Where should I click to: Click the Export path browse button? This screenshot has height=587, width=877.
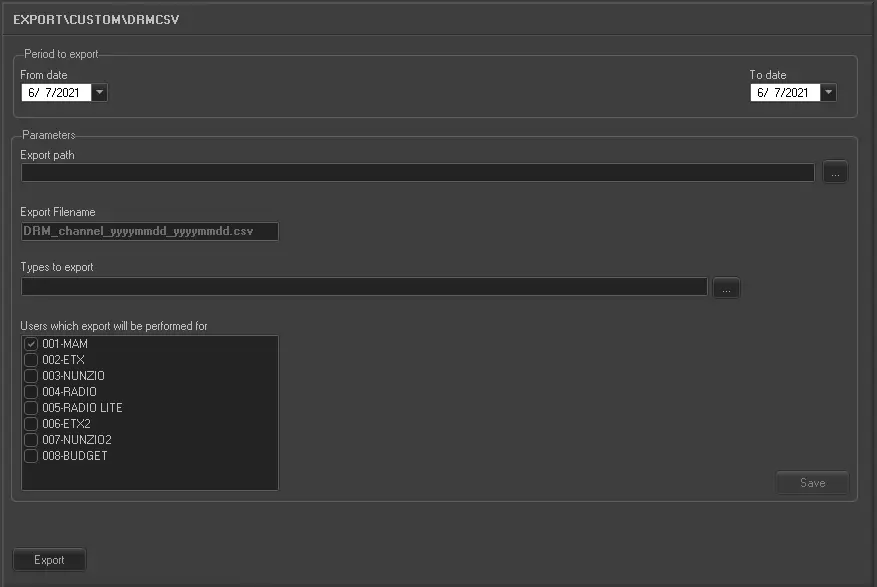point(835,173)
